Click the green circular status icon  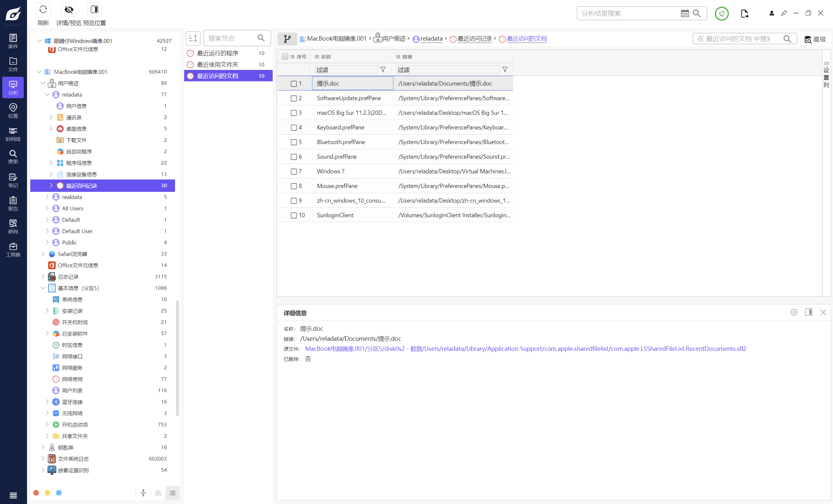point(721,14)
